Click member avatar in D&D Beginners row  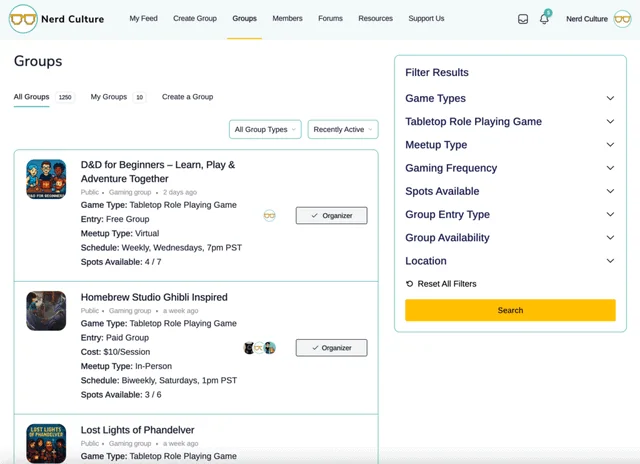269,216
